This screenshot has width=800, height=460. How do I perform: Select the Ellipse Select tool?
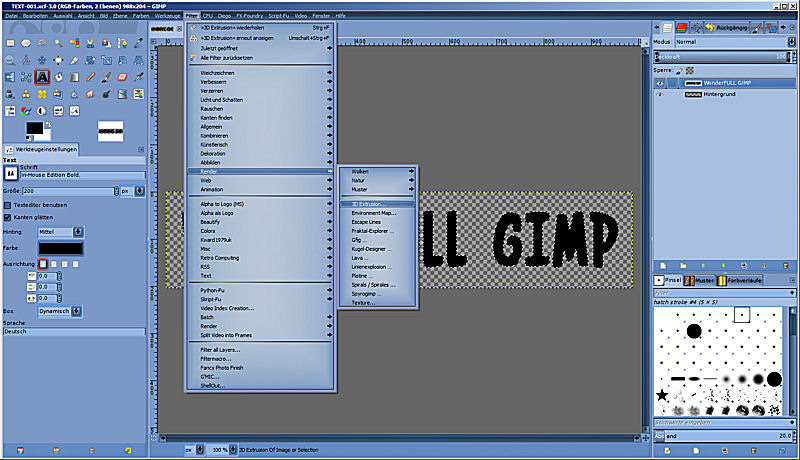pos(26,43)
